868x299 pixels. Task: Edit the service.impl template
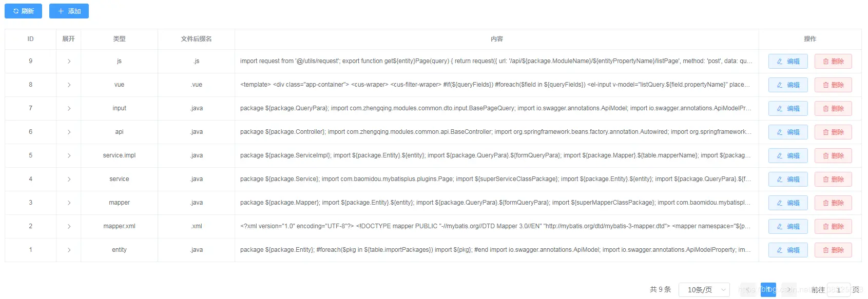click(x=787, y=155)
